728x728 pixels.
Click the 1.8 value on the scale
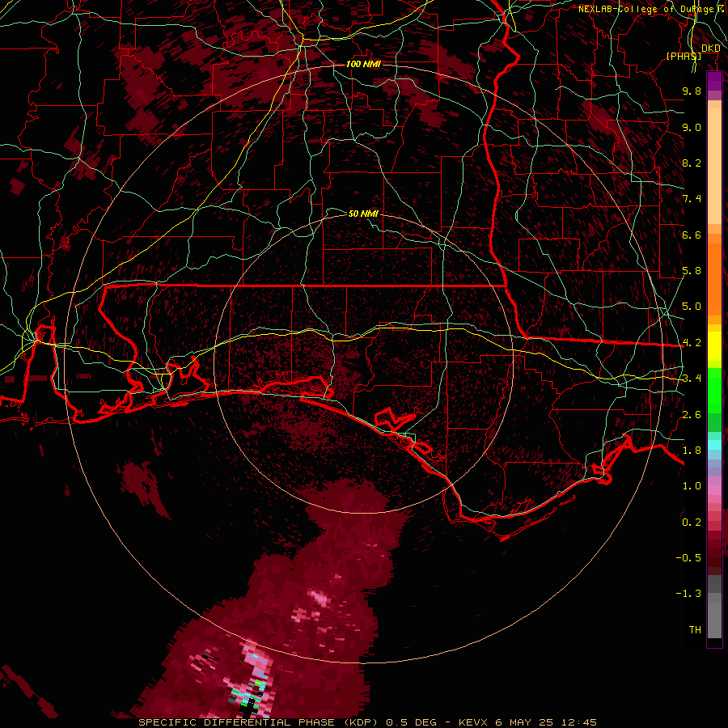point(692,451)
